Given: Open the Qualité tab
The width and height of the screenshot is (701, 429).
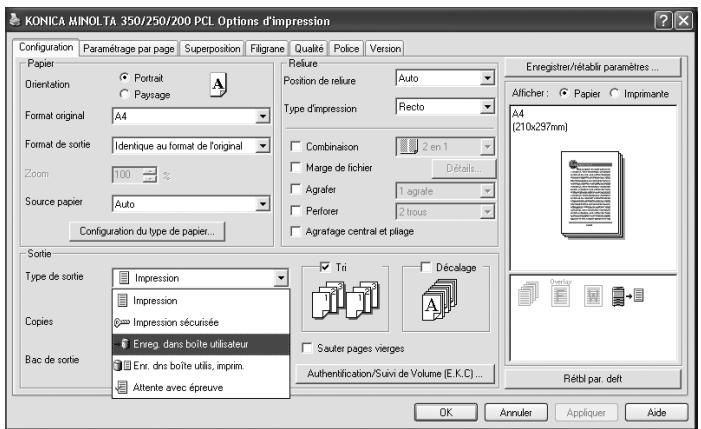Looking at the screenshot, I should point(309,48).
